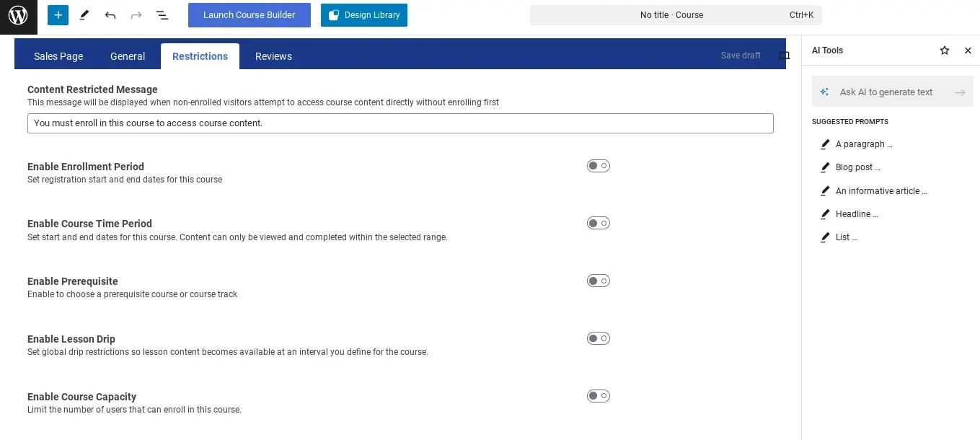
Task: Select the 'Headline …' suggested prompt
Action: point(849,214)
